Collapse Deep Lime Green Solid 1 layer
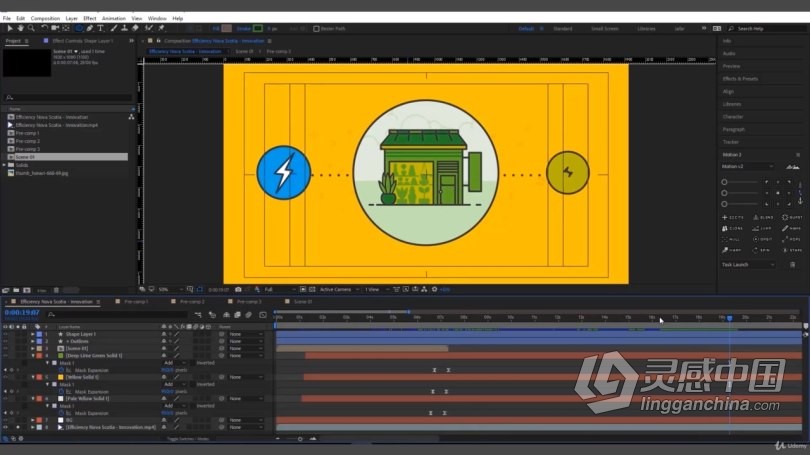The height and width of the screenshot is (455, 810). point(33,356)
